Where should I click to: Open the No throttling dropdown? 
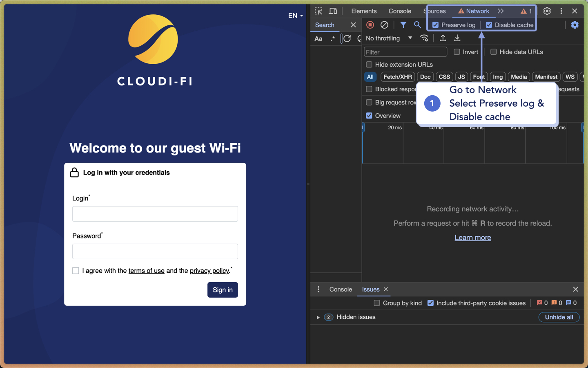pyautogui.click(x=389, y=38)
